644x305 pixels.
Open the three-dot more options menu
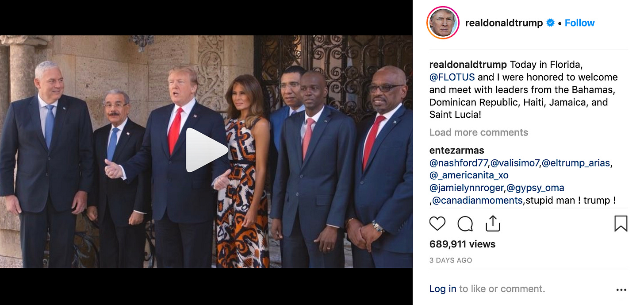[621, 290]
